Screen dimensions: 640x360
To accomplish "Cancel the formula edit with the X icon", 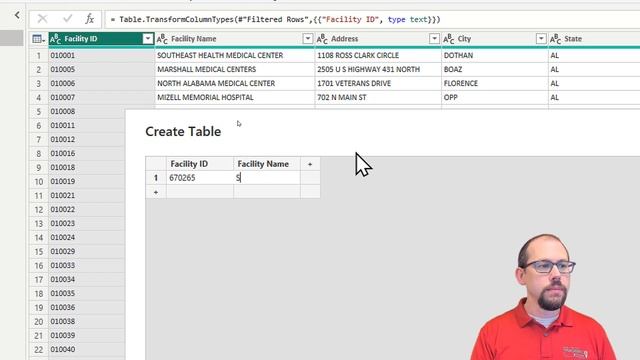I will point(42,19).
